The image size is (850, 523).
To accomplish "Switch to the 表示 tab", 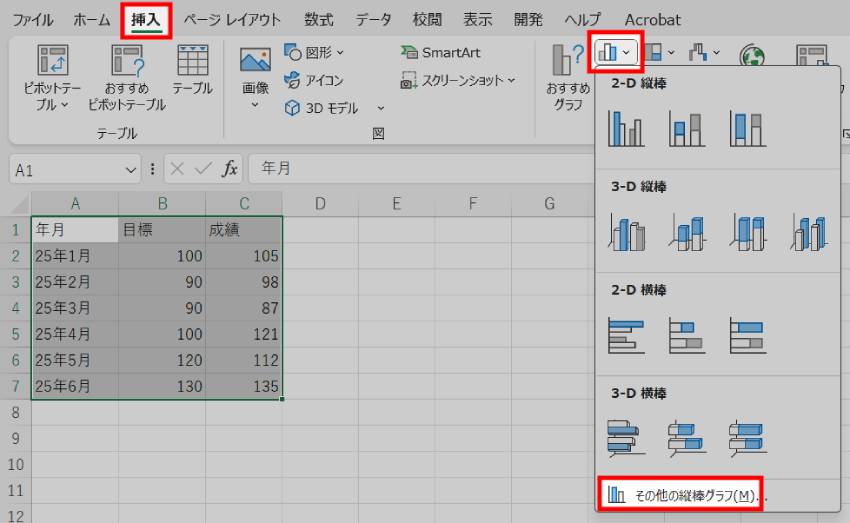I will [x=478, y=20].
